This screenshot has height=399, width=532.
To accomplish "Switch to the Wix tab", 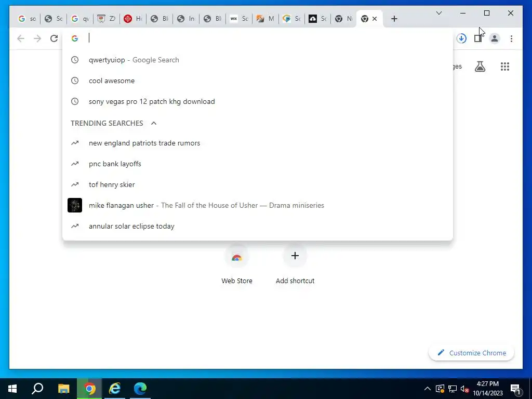I will point(239,19).
